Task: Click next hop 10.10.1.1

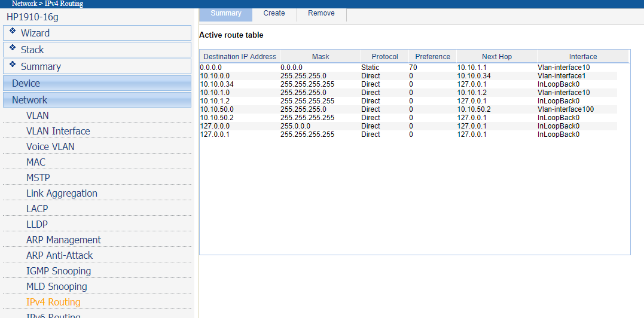Action: click(472, 68)
